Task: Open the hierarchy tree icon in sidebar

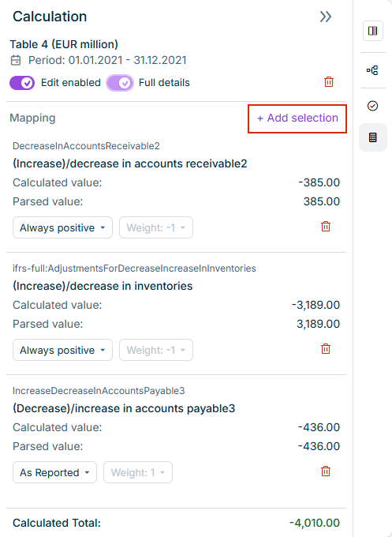Action: [x=373, y=70]
